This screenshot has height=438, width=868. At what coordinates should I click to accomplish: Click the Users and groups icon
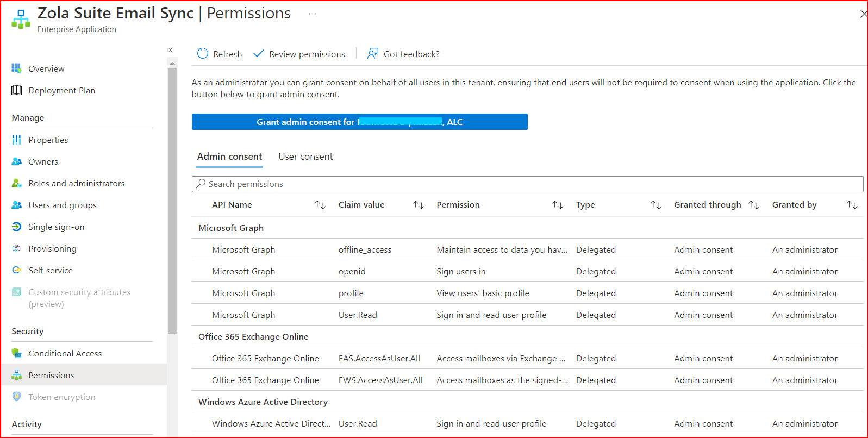[x=16, y=205]
